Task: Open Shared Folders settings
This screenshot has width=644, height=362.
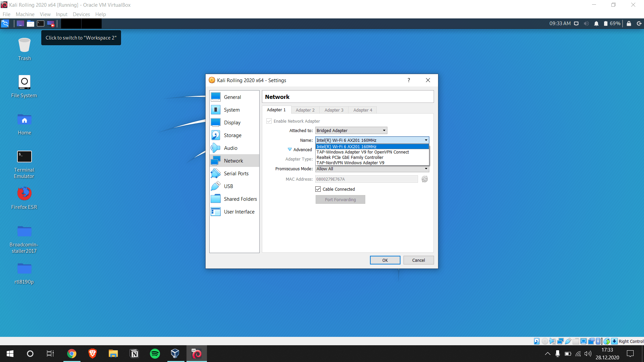Action: [x=240, y=199]
